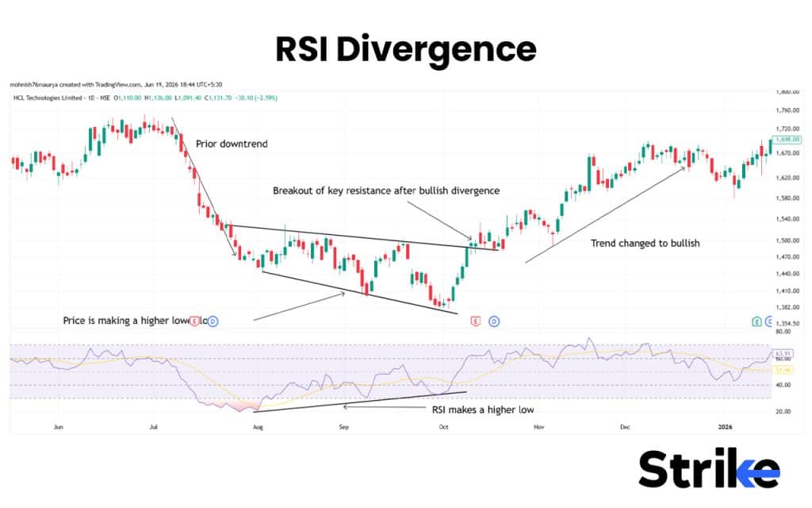Click the current price tag 1,698.00
This screenshot has height=508, width=812.
pos(787,140)
